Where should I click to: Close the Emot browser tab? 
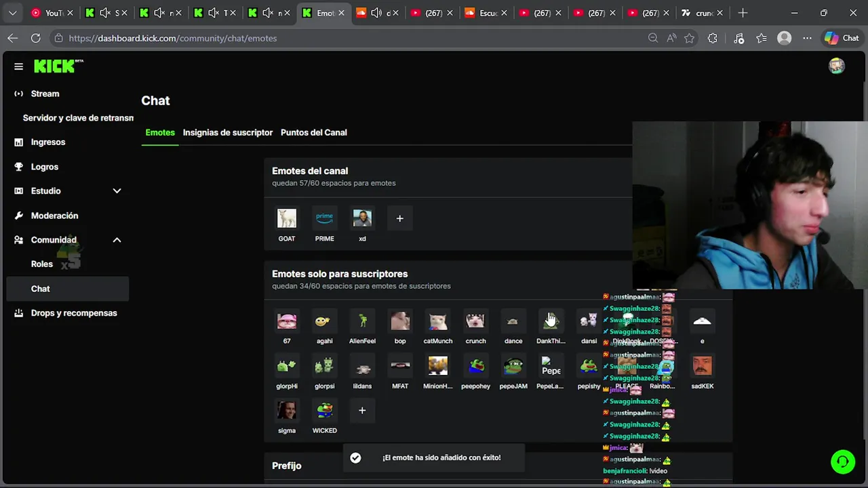pos(341,13)
